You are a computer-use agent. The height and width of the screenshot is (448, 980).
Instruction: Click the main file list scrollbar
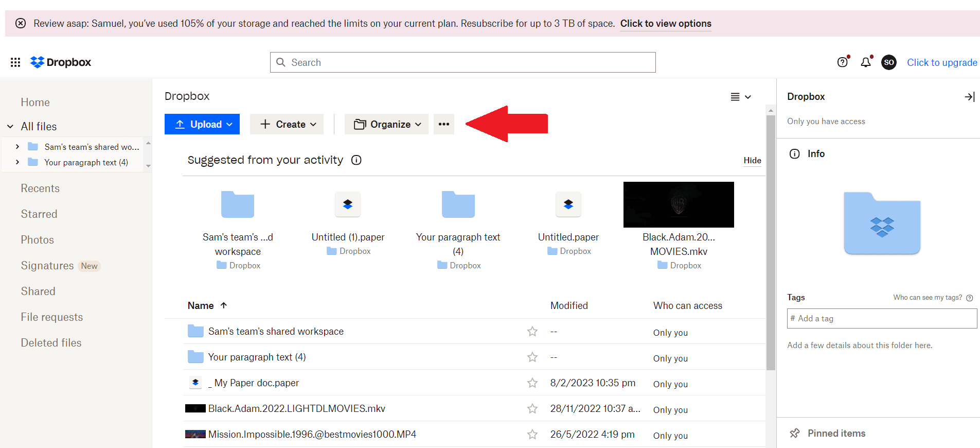(x=771, y=242)
